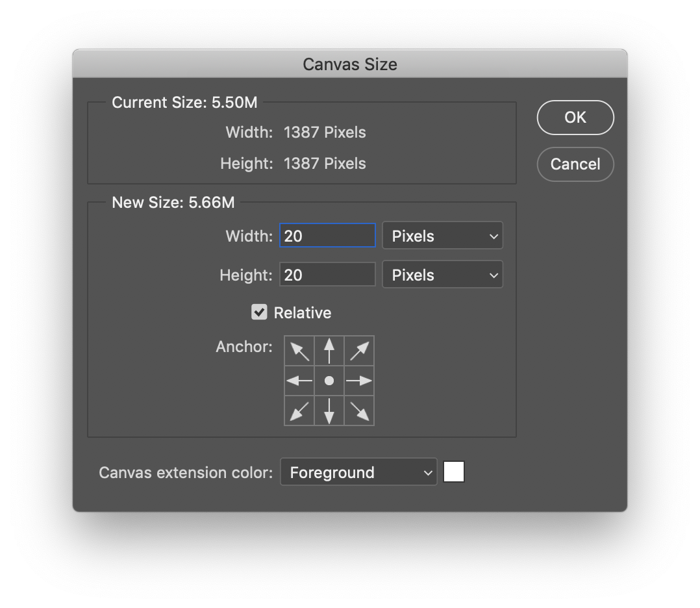Open the canvas extension color swatch
The image size is (700, 608).
[x=453, y=471]
